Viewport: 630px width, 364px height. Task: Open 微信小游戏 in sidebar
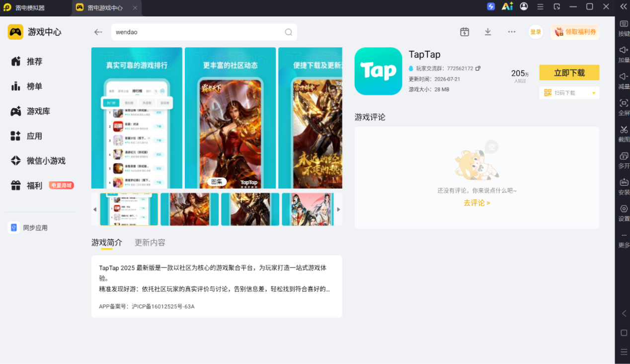pos(39,161)
